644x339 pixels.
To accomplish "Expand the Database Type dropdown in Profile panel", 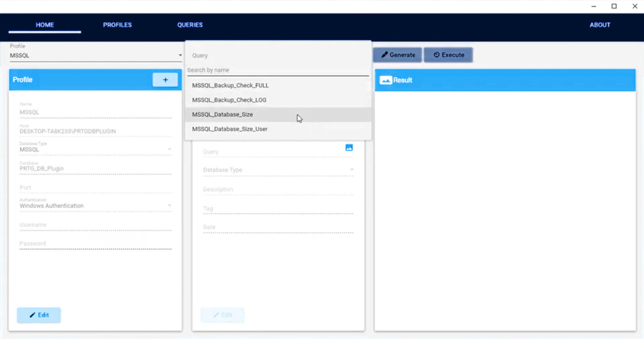I will [169, 149].
